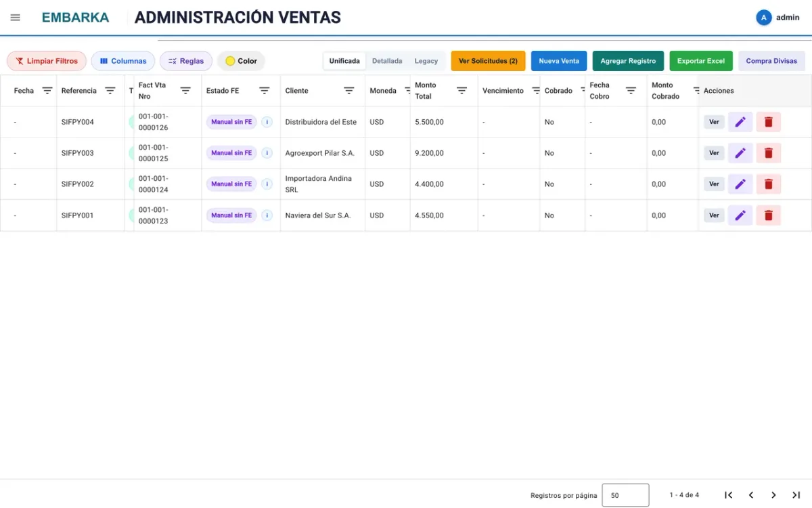This screenshot has width=812, height=508.
Task: Show info for Agroexport Pilar FE status
Action: (x=267, y=153)
